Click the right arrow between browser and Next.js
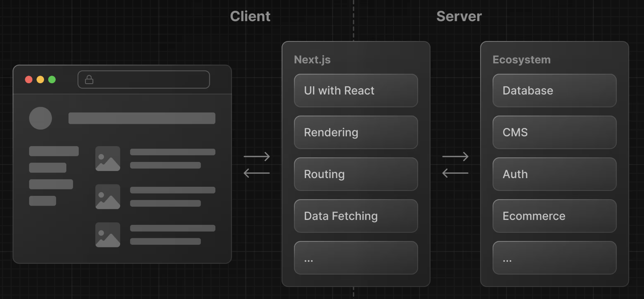The width and height of the screenshot is (644, 299). tap(257, 156)
